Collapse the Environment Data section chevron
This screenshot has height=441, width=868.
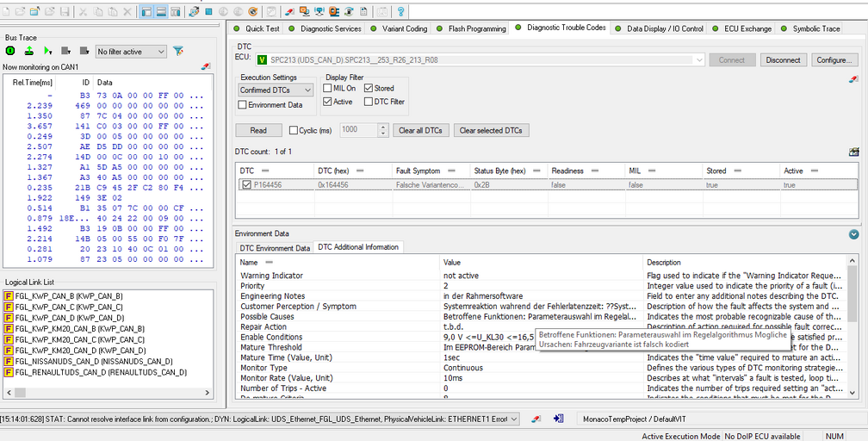click(x=853, y=234)
